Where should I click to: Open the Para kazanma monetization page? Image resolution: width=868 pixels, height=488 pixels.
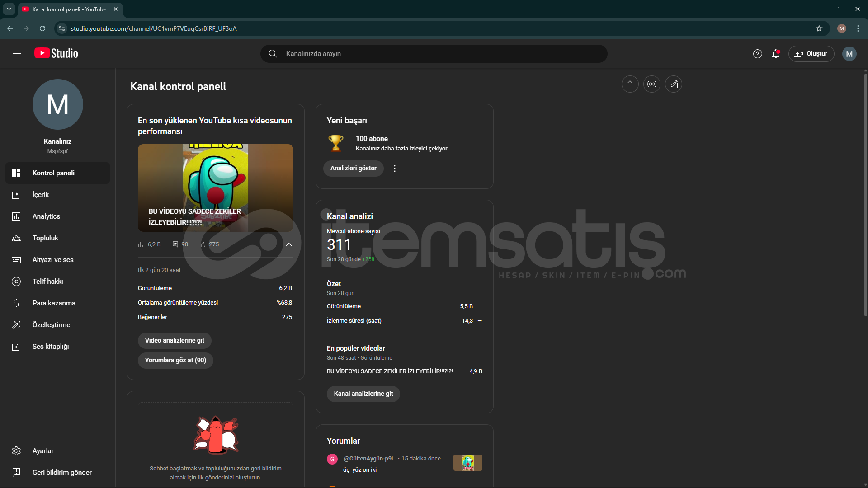coord(53,303)
